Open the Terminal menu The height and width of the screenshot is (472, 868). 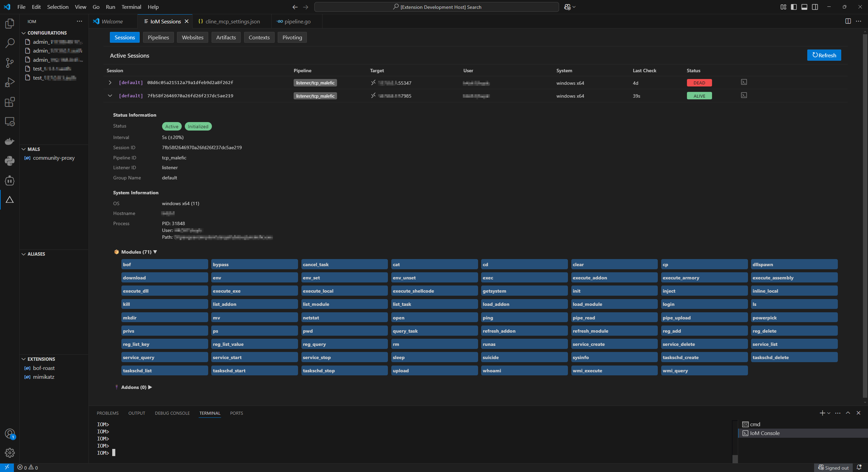131,7
